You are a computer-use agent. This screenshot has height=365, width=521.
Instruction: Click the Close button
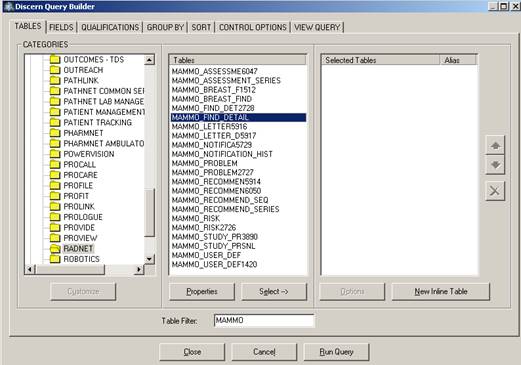pyautogui.click(x=192, y=352)
